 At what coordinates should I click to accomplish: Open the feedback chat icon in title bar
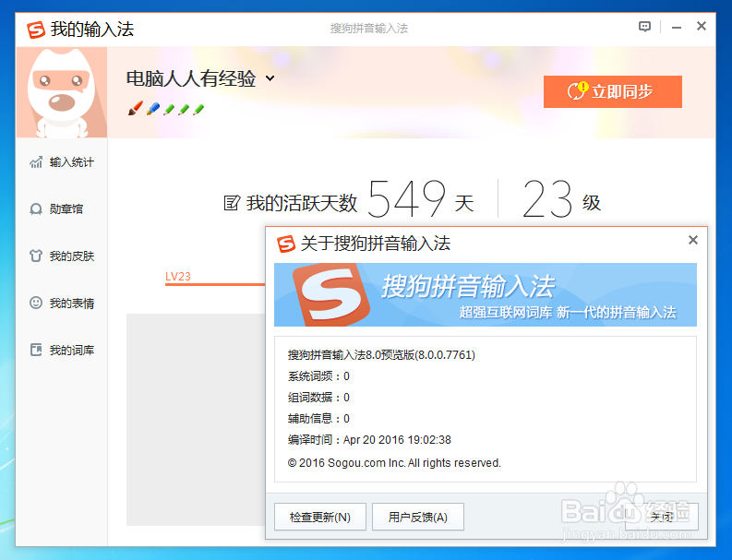click(644, 27)
